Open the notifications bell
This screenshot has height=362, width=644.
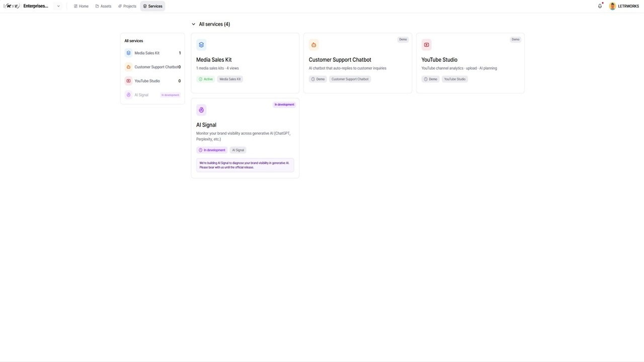click(x=600, y=6)
